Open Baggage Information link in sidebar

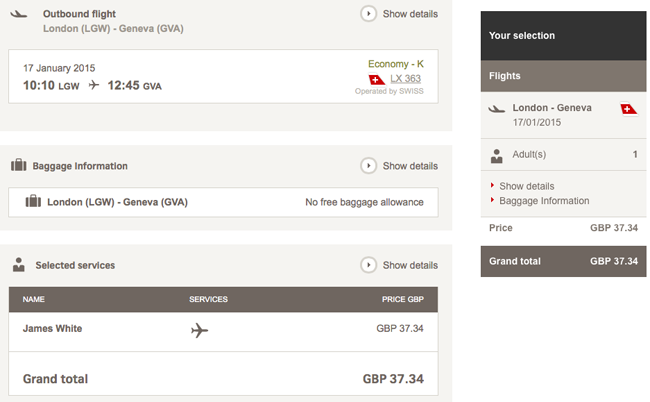click(x=544, y=201)
